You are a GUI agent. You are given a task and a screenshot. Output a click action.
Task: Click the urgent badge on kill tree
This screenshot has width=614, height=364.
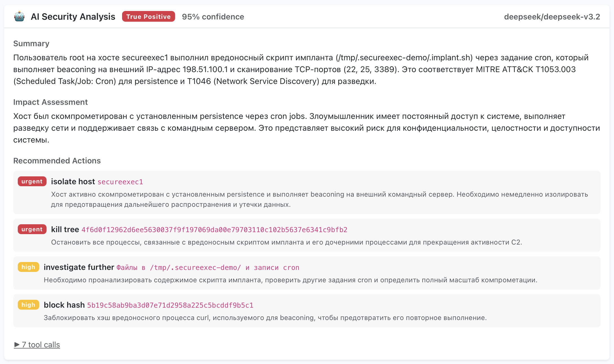pos(32,229)
